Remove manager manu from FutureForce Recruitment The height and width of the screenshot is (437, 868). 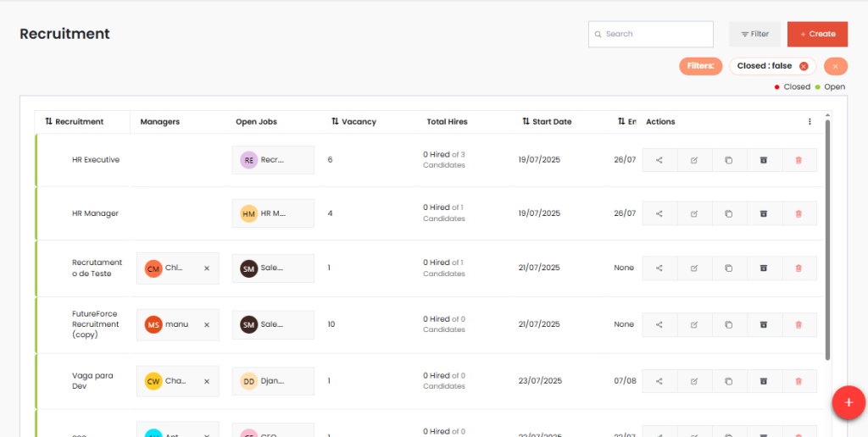point(207,324)
